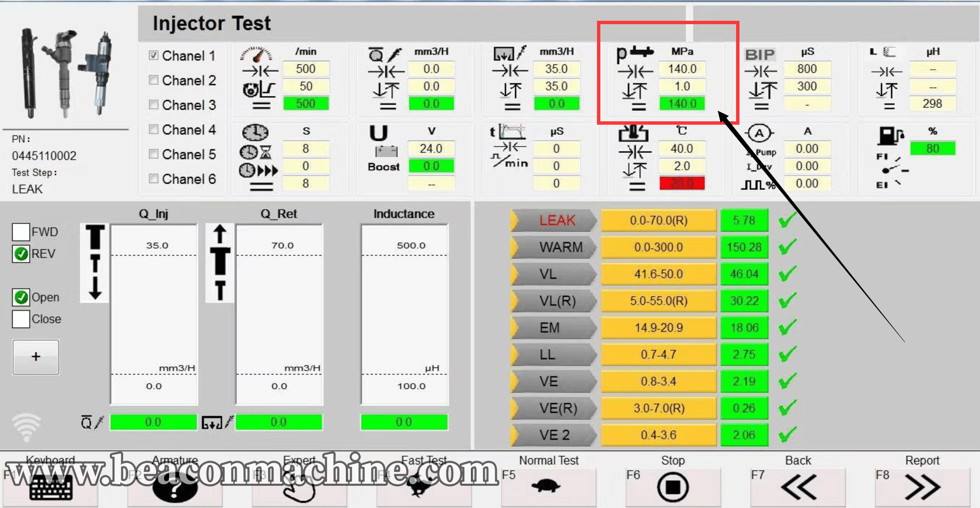This screenshot has width=980, height=508.
Task: Select the WARM test step
Action: point(554,247)
